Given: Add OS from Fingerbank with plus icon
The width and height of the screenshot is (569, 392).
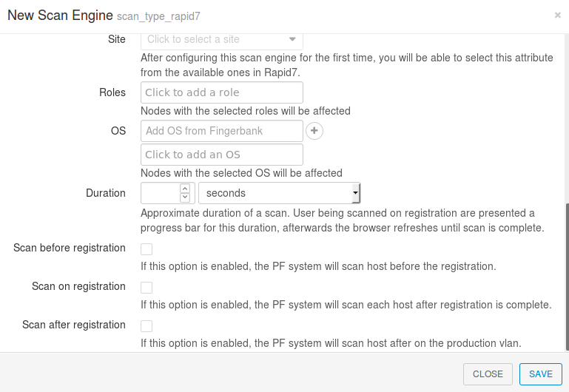Looking at the screenshot, I should [314, 131].
